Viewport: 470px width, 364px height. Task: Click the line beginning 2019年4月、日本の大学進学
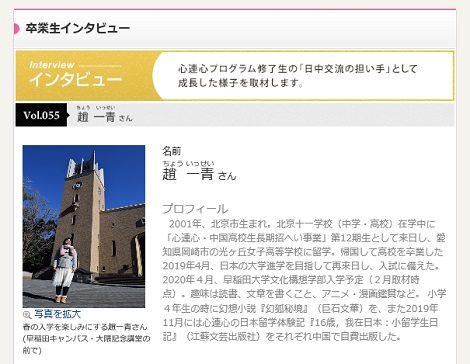303,266
